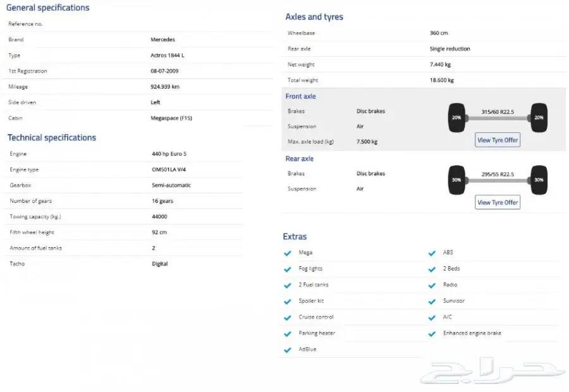Click the Reference no. label

pyautogui.click(x=25, y=24)
